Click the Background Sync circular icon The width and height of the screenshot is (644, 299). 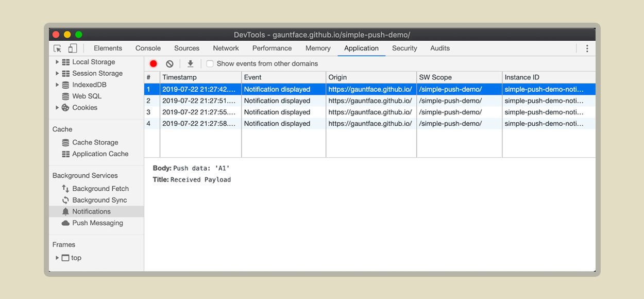pyautogui.click(x=66, y=200)
